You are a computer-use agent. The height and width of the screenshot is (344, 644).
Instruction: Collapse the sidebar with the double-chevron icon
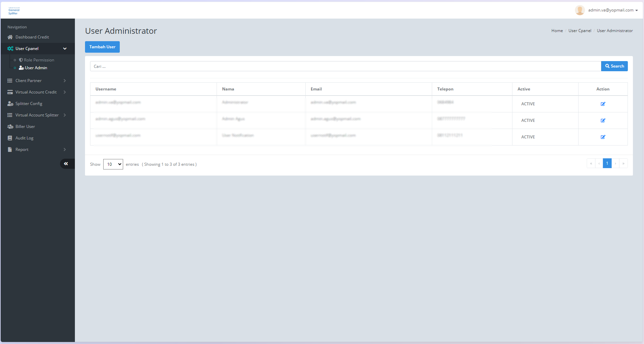(66, 164)
